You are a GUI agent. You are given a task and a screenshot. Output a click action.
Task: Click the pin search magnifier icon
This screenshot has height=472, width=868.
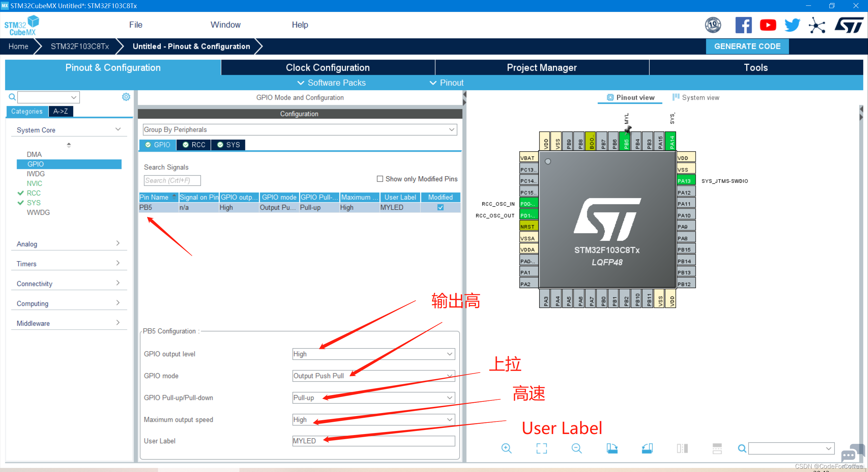tap(742, 448)
